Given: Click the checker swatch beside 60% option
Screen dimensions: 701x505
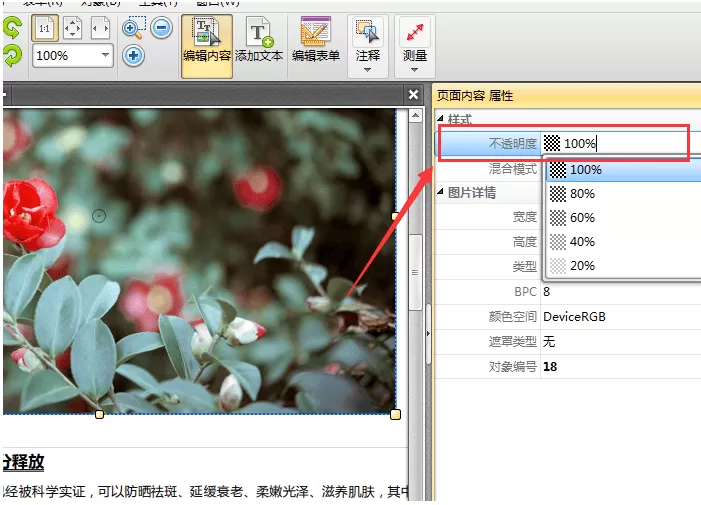Looking at the screenshot, I should point(557,218).
